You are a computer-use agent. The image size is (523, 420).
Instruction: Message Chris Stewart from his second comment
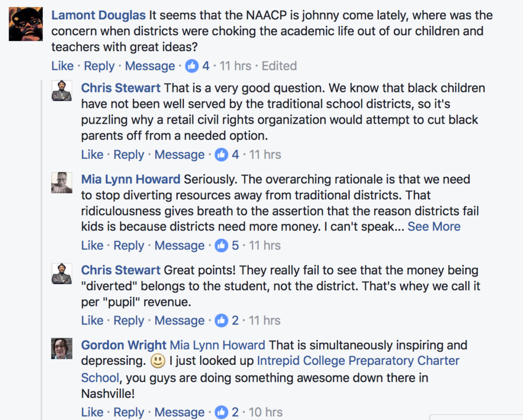coord(179,320)
